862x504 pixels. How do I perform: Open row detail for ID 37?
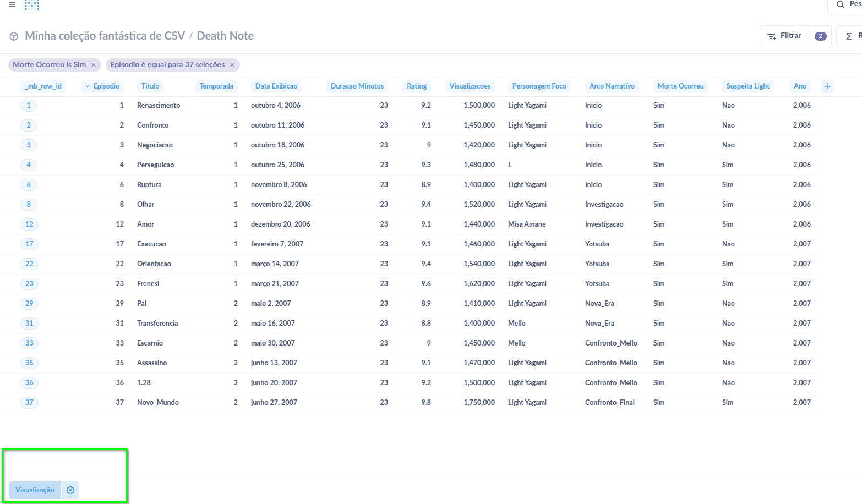coord(29,402)
